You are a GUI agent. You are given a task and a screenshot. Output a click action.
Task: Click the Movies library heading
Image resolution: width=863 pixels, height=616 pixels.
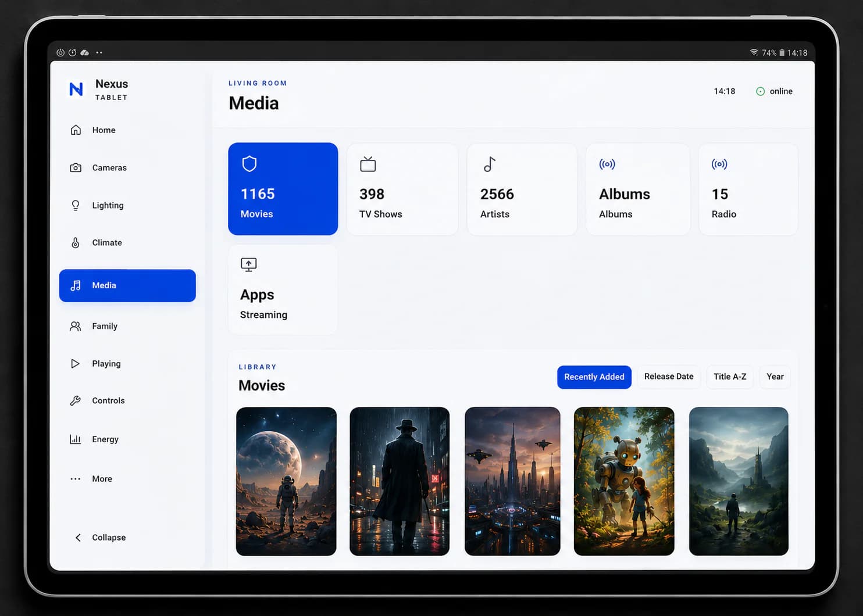click(x=262, y=385)
